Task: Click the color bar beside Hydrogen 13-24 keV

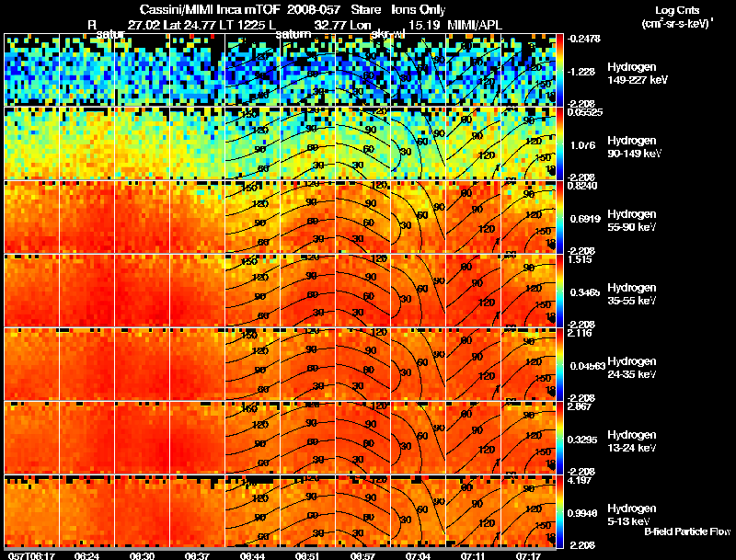Action: point(559,438)
